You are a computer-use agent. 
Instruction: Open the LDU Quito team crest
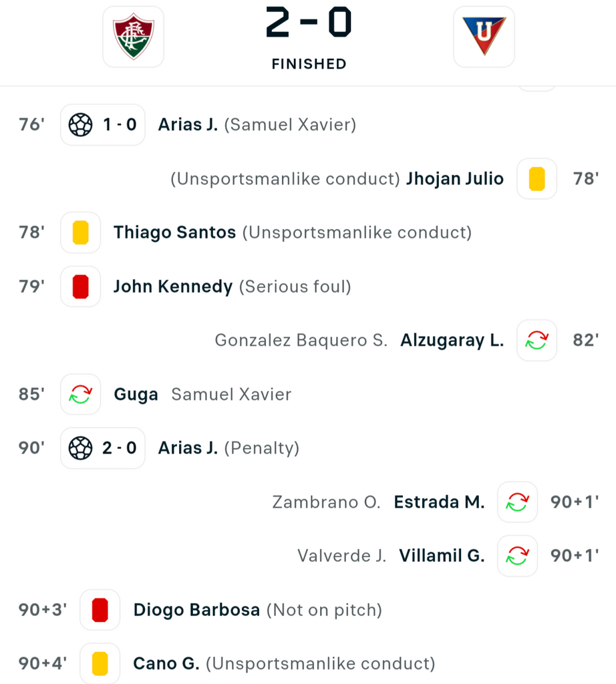tap(484, 37)
